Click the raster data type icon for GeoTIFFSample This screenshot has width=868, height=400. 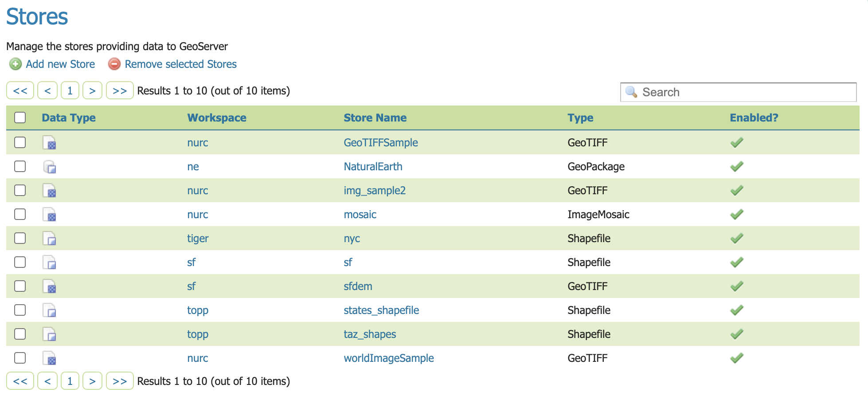click(x=49, y=143)
